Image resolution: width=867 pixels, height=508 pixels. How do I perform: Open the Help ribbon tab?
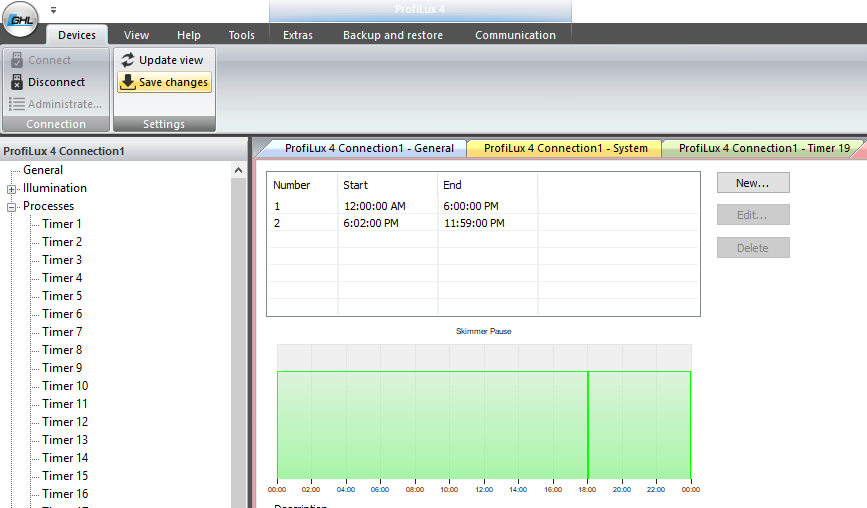[189, 35]
